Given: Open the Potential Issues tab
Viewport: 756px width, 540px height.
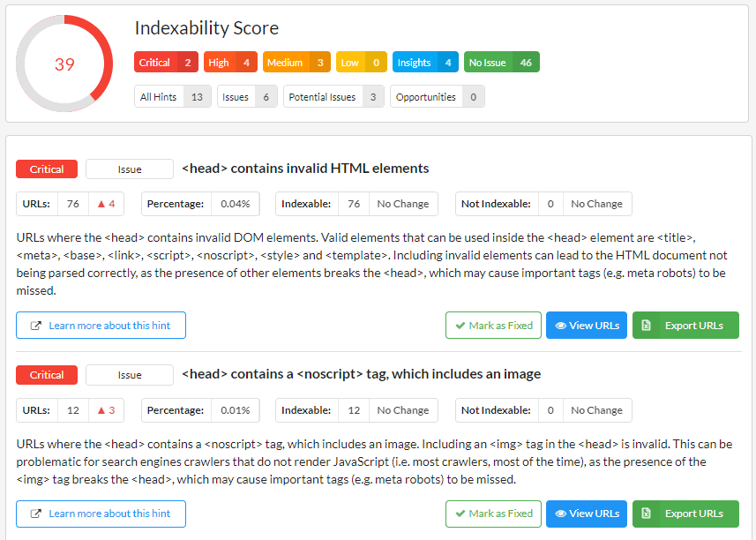Looking at the screenshot, I should pyautogui.click(x=333, y=96).
